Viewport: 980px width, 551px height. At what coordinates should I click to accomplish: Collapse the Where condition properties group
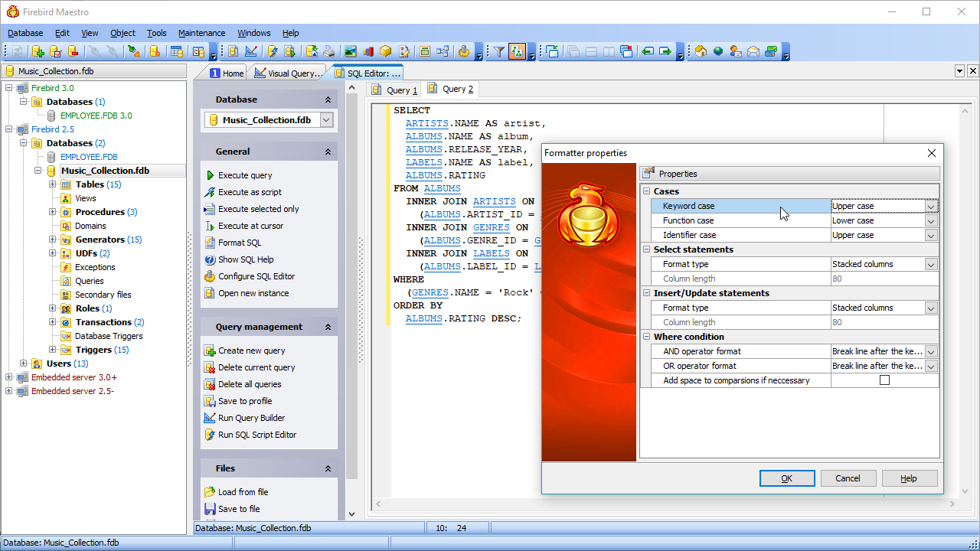(x=647, y=337)
